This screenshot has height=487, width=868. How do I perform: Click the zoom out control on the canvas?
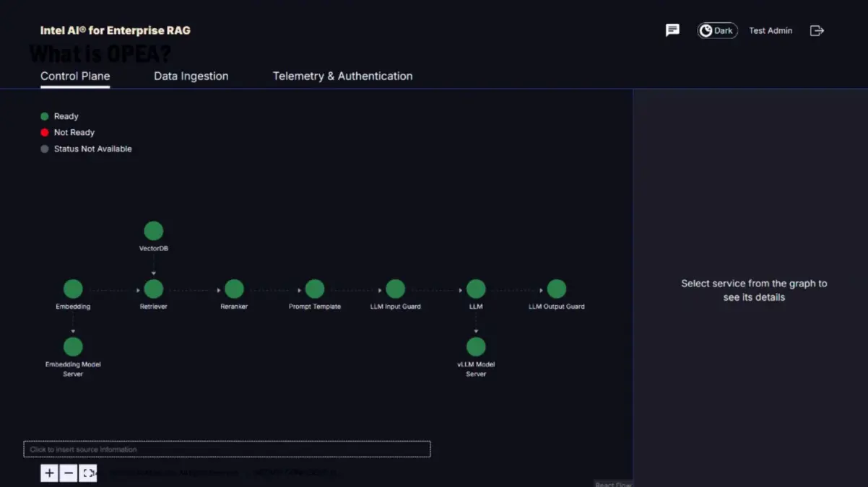pos(69,473)
